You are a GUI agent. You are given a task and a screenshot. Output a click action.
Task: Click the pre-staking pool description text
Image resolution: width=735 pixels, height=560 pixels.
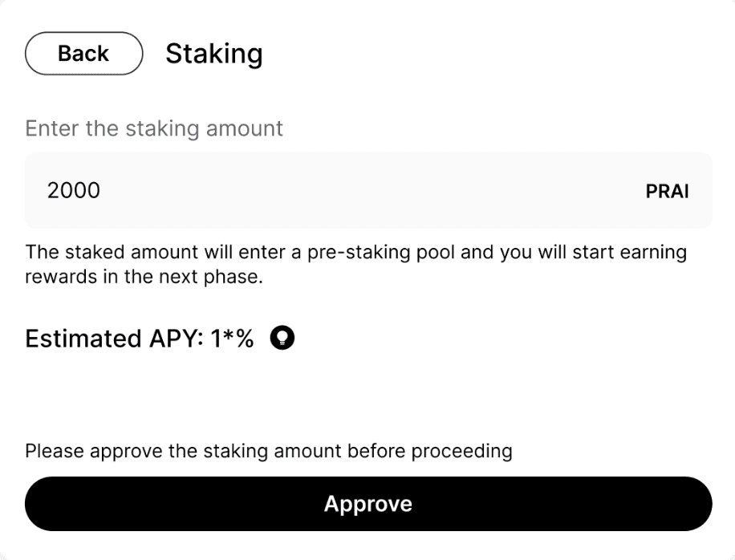[x=355, y=264]
